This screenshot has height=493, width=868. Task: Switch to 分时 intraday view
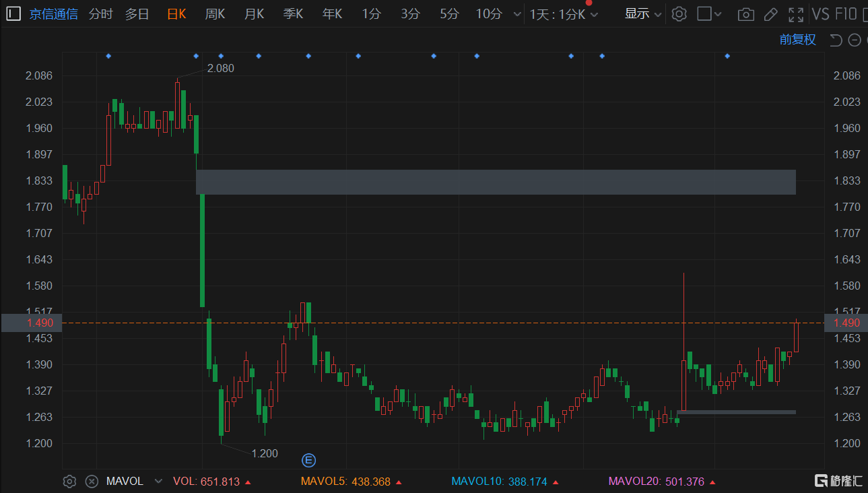coord(101,13)
